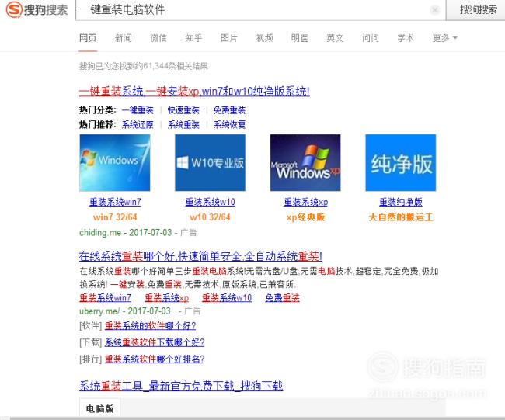The image size is (505, 420).
Task: Click the 搜狗搜索 search button
Action: point(478,10)
